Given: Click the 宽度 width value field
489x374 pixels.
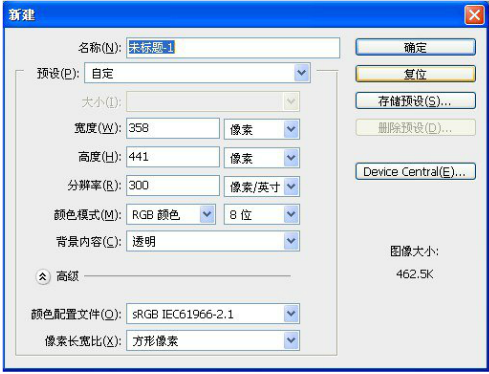Looking at the screenshot, I should 173,128.
